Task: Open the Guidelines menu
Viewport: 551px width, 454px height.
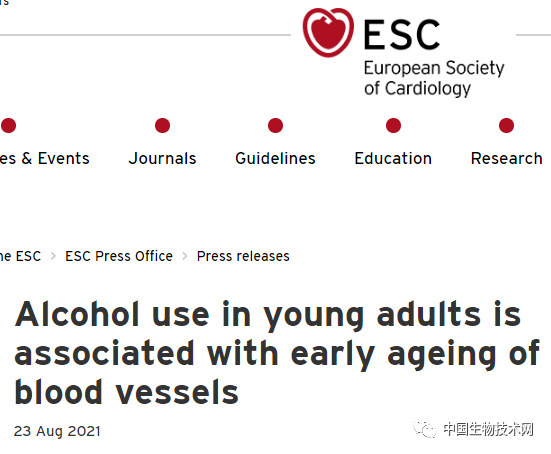Action: [x=276, y=158]
